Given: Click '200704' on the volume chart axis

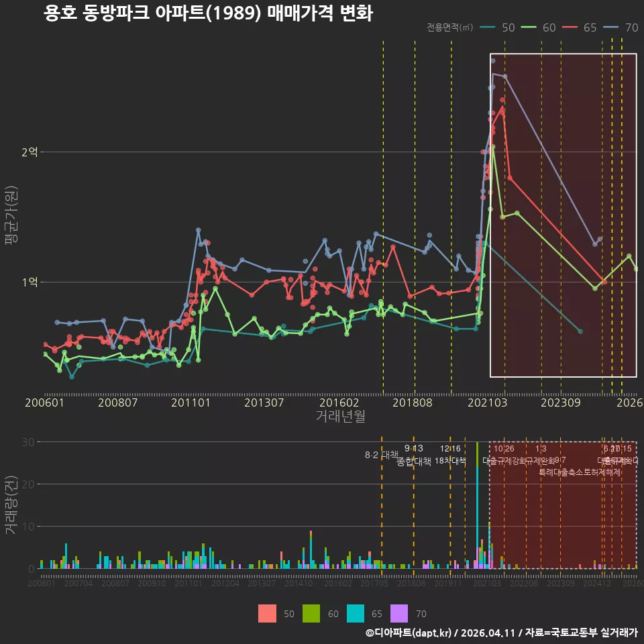Looking at the screenshot, I should point(78,583).
